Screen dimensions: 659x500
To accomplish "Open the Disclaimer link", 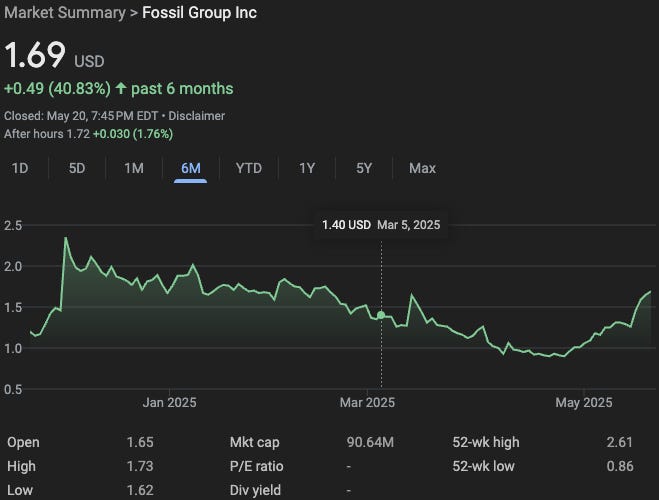I will tap(196, 116).
